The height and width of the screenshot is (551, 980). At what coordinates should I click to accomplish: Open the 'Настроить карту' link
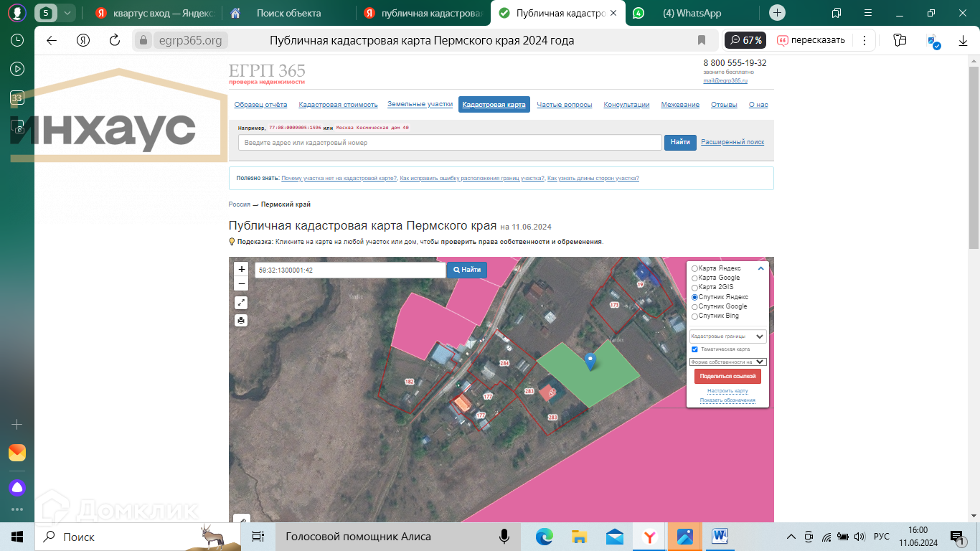[727, 391]
